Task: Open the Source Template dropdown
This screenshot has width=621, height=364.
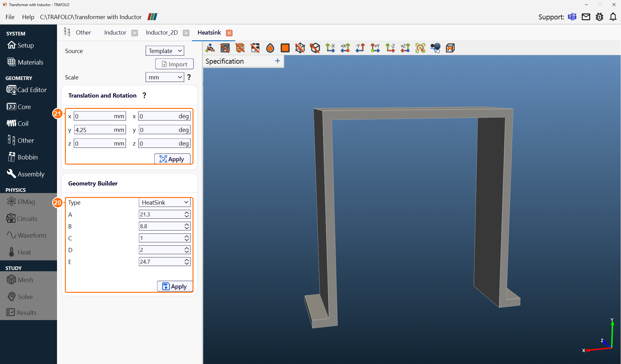Action: point(165,51)
